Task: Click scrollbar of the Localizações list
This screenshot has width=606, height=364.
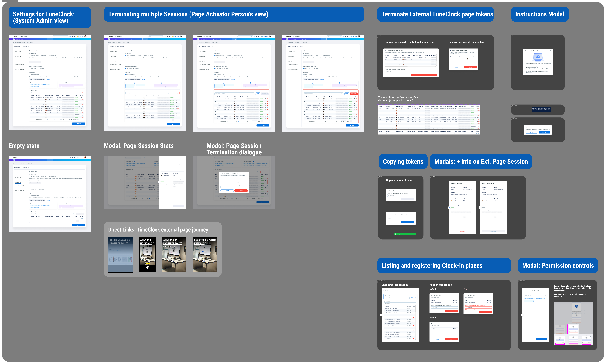Action: pos(416,323)
